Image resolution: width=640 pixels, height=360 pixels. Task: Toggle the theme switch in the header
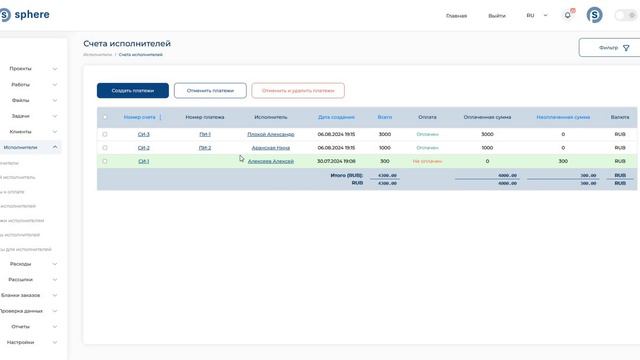(625, 16)
